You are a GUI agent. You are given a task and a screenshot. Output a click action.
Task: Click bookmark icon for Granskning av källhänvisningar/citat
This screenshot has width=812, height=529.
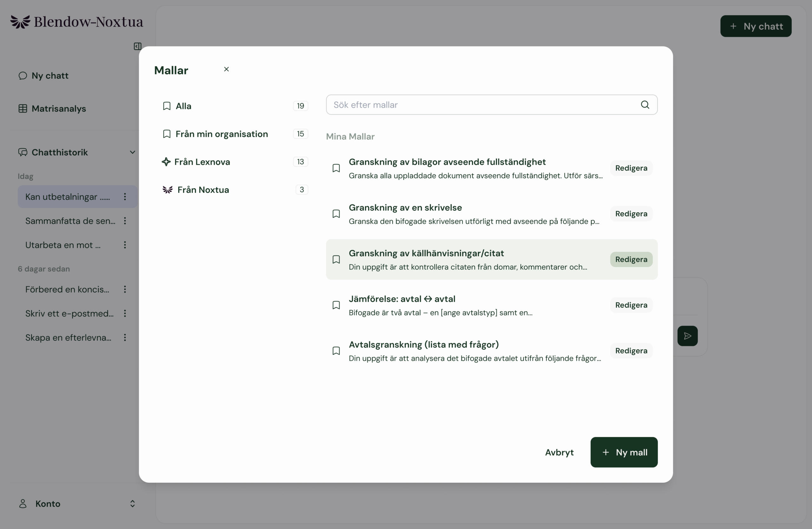(336, 259)
